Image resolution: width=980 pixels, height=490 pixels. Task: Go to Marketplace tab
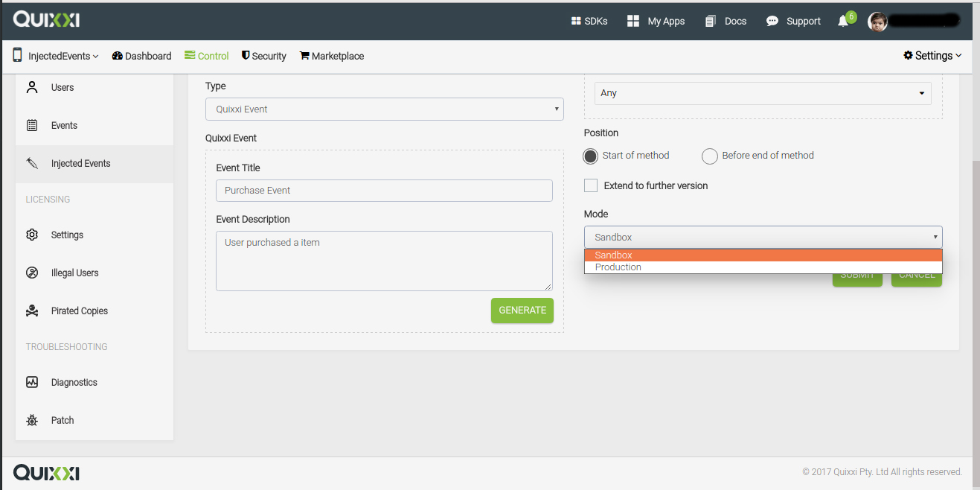tap(332, 56)
